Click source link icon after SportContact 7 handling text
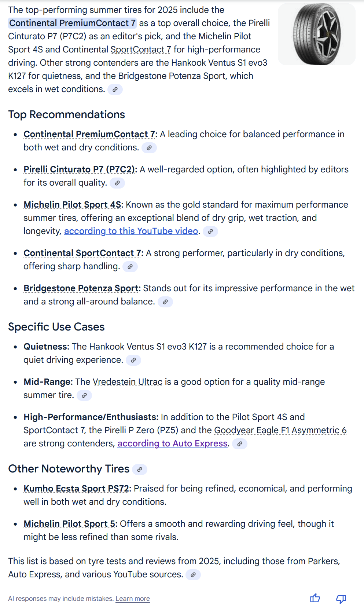Image resolution: width=364 pixels, height=610 pixels. pos(130,267)
